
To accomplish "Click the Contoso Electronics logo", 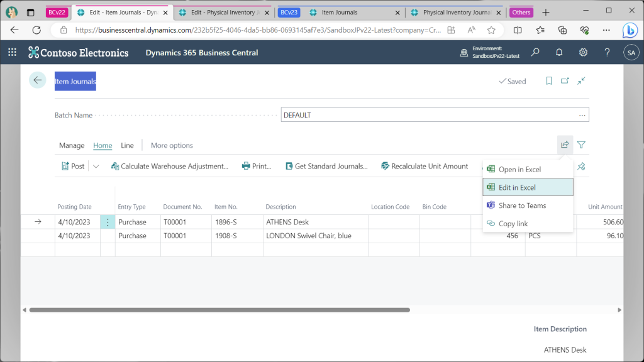I will click(x=78, y=53).
